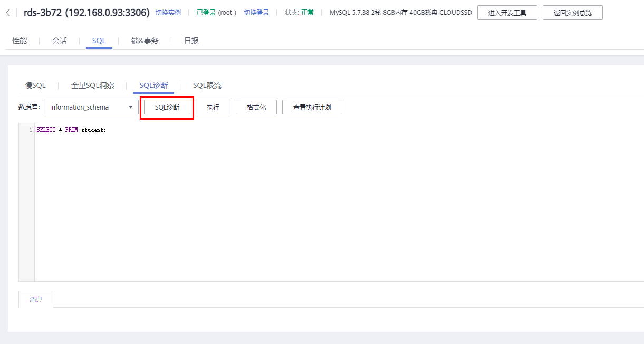Screen dimensions: 644x344
Task: Switch to the 性能 tab
Action: (x=20, y=41)
